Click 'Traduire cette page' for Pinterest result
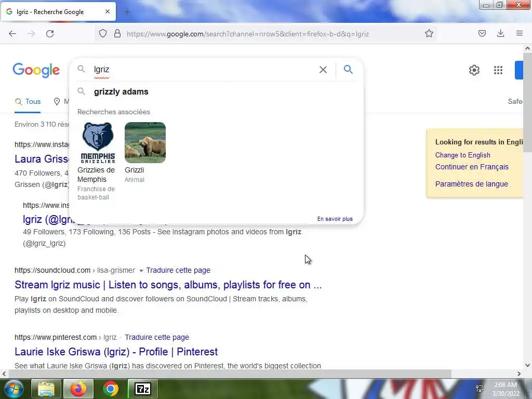This screenshot has width=532, height=399. pos(157,337)
